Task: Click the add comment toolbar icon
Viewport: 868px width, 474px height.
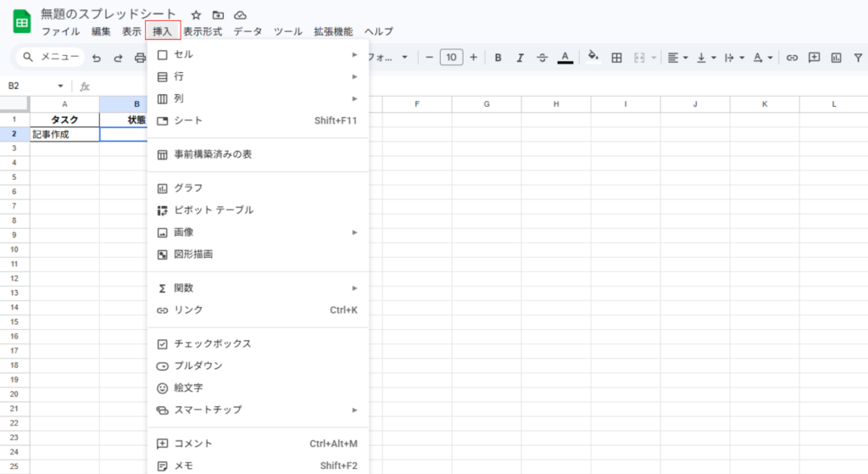Action: (814, 58)
